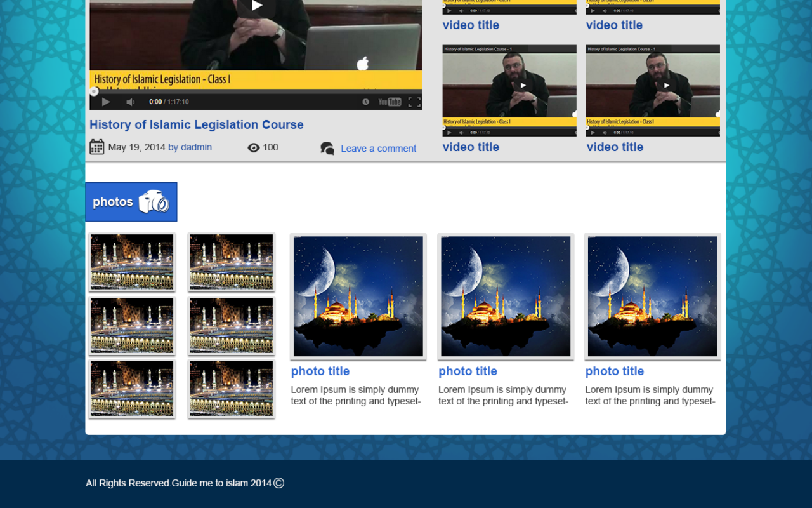
Task: Click the 0:00 / 1:17:10 time display in the main player
Action: pos(169,102)
